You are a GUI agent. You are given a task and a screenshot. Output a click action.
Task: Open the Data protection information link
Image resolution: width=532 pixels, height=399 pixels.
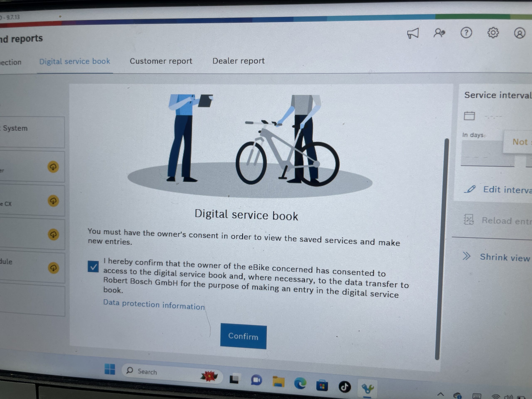click(x=154, y=305)
